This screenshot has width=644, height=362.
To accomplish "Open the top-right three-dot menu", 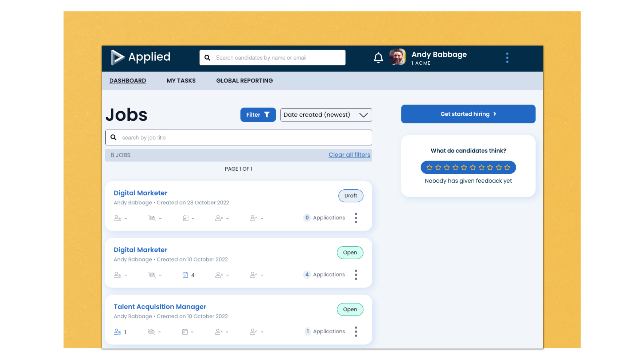I will 507,57.
